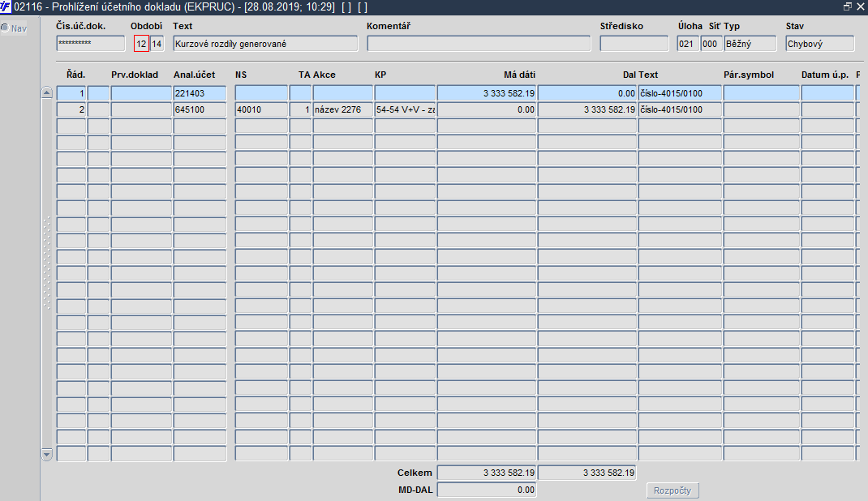Click row 1 Má dáti value 3 333 582.19
868x501 pixels.
pos(487,93)
